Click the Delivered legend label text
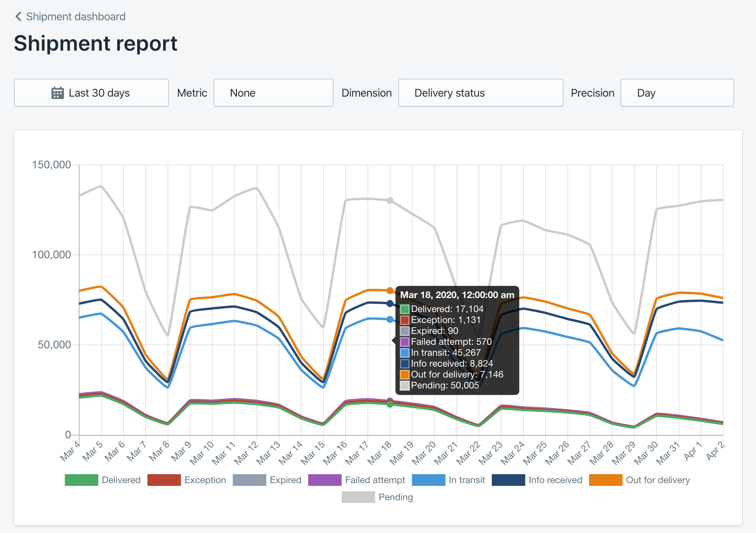Image resolution: width=756 pixels, height=533 pixels. pyautogui.click(x=121, y=480)
